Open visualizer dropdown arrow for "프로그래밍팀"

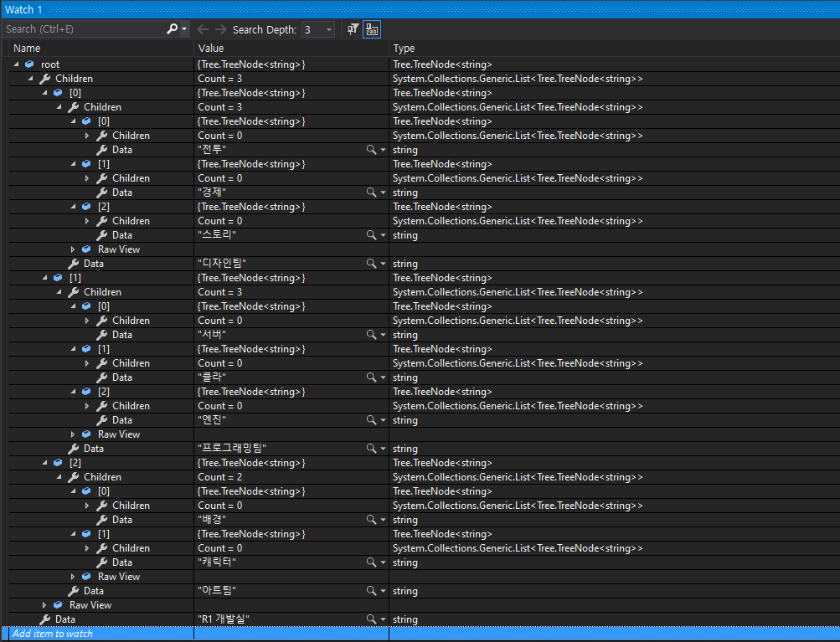383,449
